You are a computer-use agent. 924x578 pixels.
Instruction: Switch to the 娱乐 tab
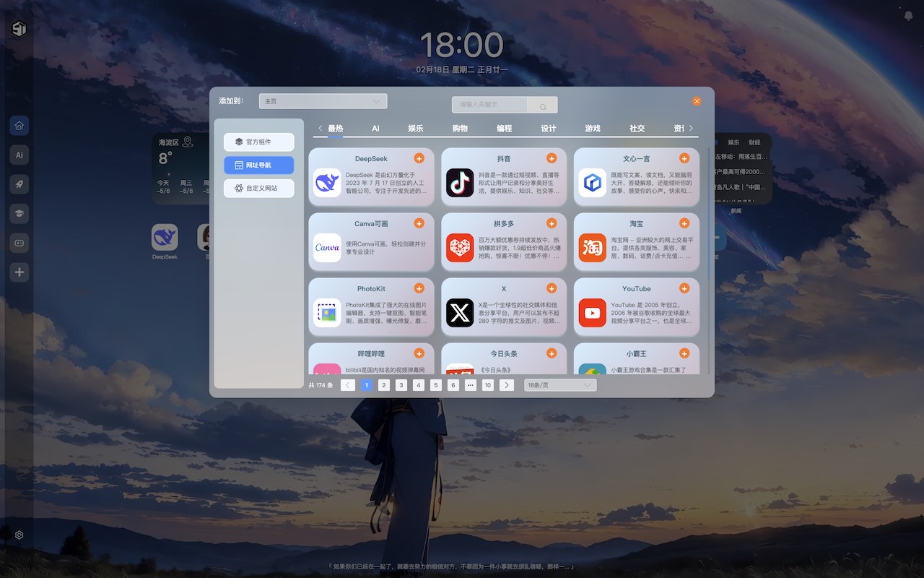click(416, 129)
